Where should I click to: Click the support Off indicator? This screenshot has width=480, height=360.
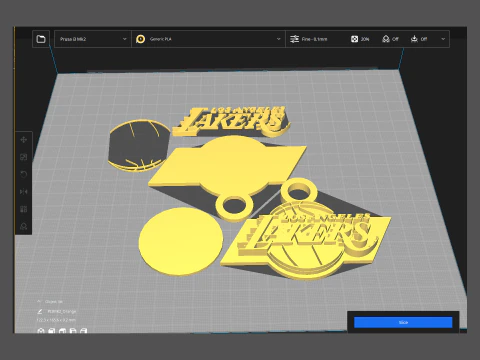[x=390, y=39]
